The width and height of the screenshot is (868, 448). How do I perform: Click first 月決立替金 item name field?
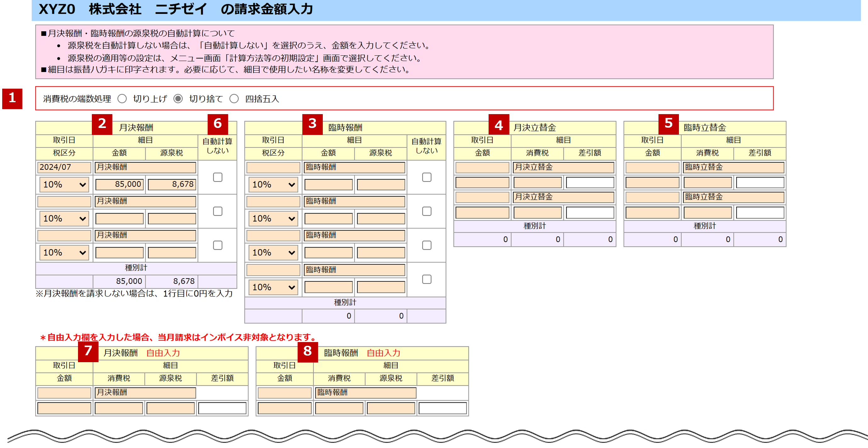563,167
